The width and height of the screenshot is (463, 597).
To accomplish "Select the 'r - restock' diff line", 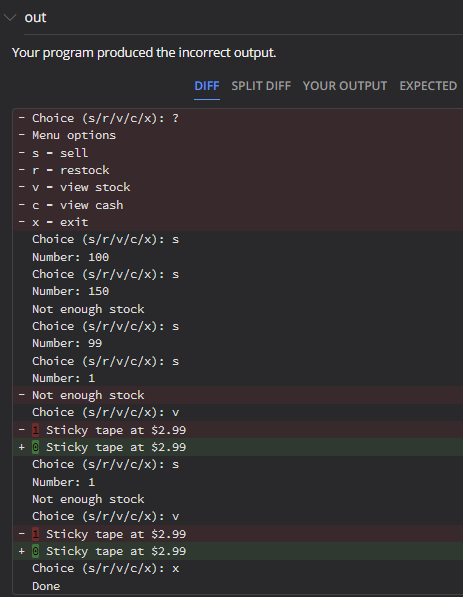I will pos(238,170).
